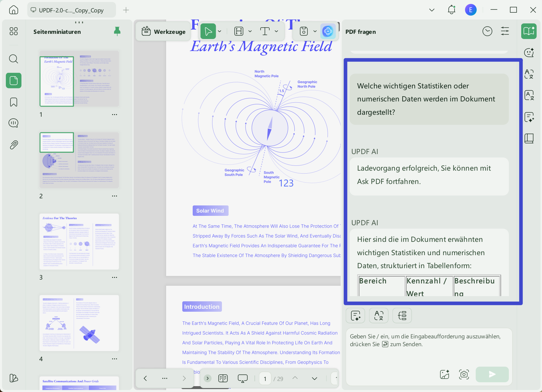Open options menu for page 1 thumbnail
This screenshot has height=392, width=542.
114,114
